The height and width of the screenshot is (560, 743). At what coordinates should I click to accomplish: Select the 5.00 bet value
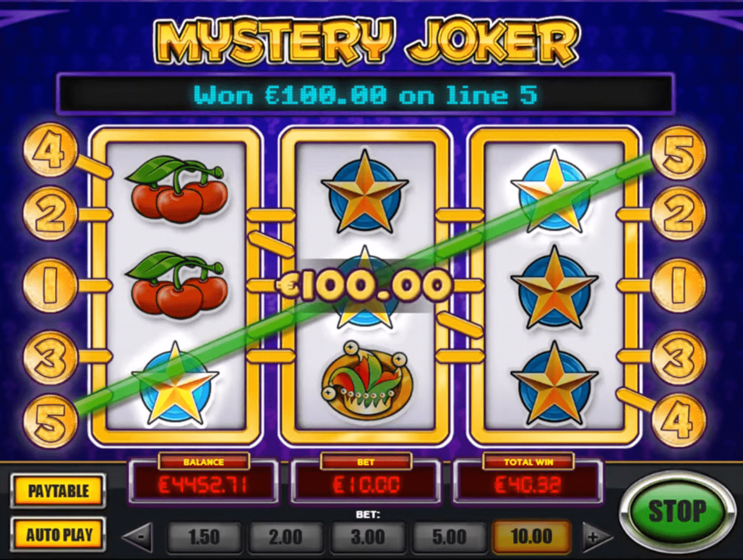tap(449, 537)
